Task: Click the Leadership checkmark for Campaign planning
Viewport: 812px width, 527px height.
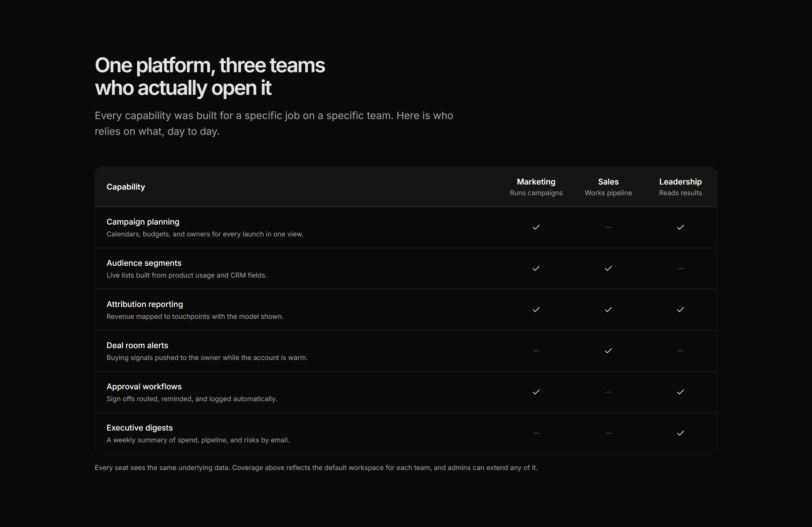Action: (680, 227)
